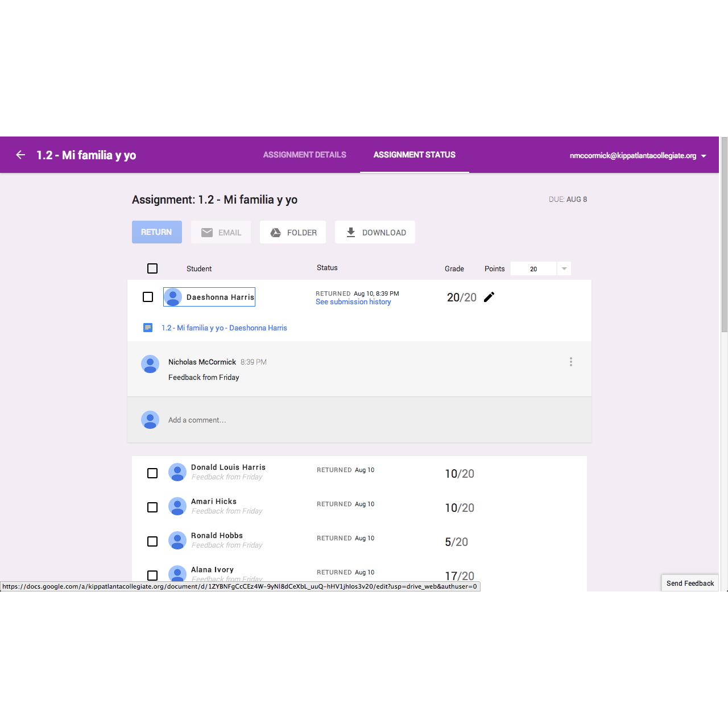The height and width of the screenshot is (728, 728).
Task: Select Amari Hicks's checkbox
Action: coord(152,507)
